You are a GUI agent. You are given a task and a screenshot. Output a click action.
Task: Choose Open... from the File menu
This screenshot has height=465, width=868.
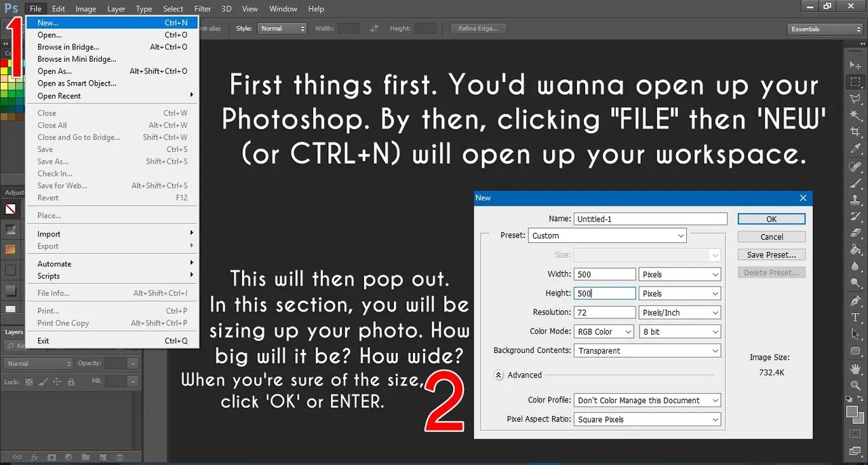113,35
